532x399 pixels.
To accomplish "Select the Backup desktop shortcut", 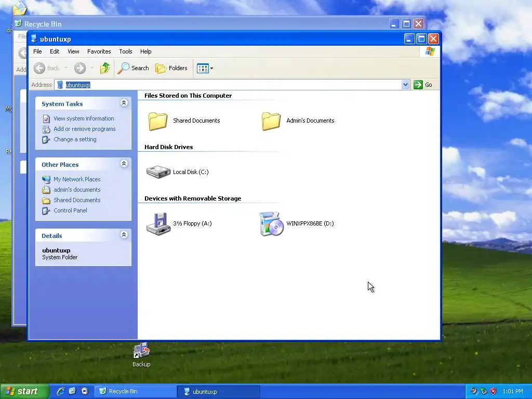I will (141, 355).
